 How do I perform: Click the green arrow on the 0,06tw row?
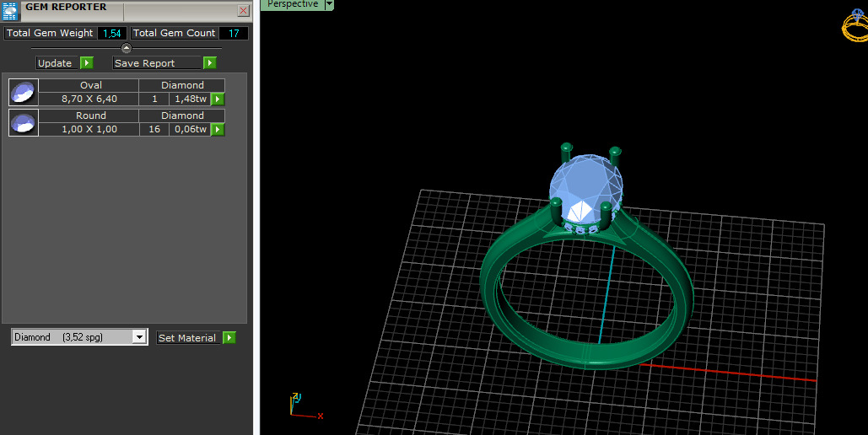tap(218, 130)
